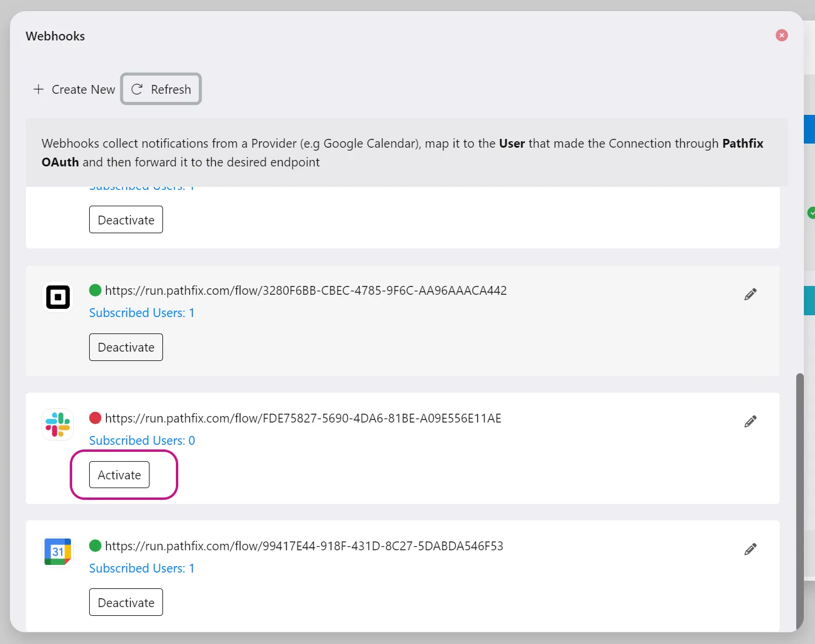Deactivate the Google Calendar webhook
This screenshot has width=815, height=644.
click(x=126, y=602)
